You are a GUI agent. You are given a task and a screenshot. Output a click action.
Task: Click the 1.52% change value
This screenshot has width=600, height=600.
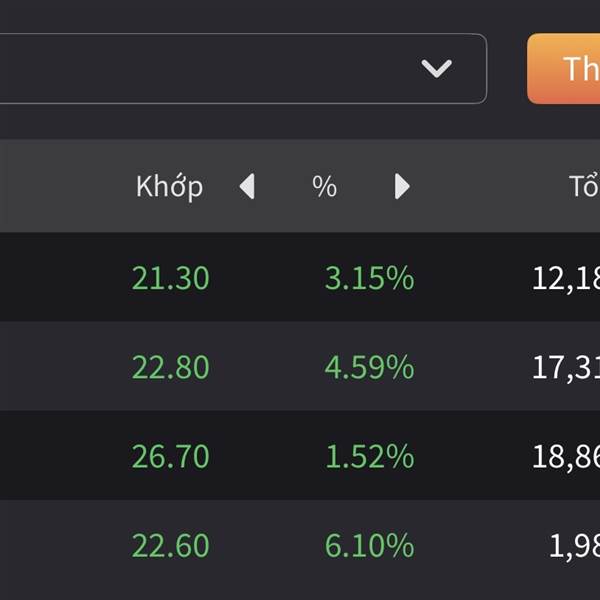pos(370,456)
